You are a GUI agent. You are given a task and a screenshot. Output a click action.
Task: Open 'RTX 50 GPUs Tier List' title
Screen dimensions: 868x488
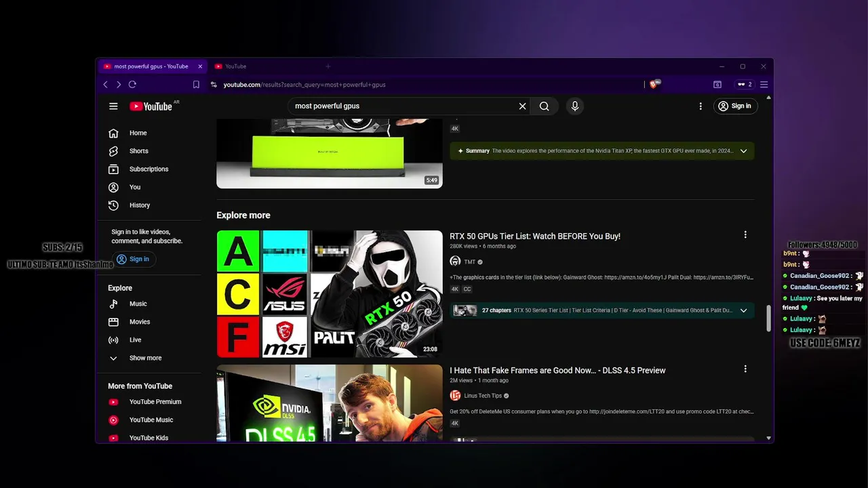pos(535,237)
